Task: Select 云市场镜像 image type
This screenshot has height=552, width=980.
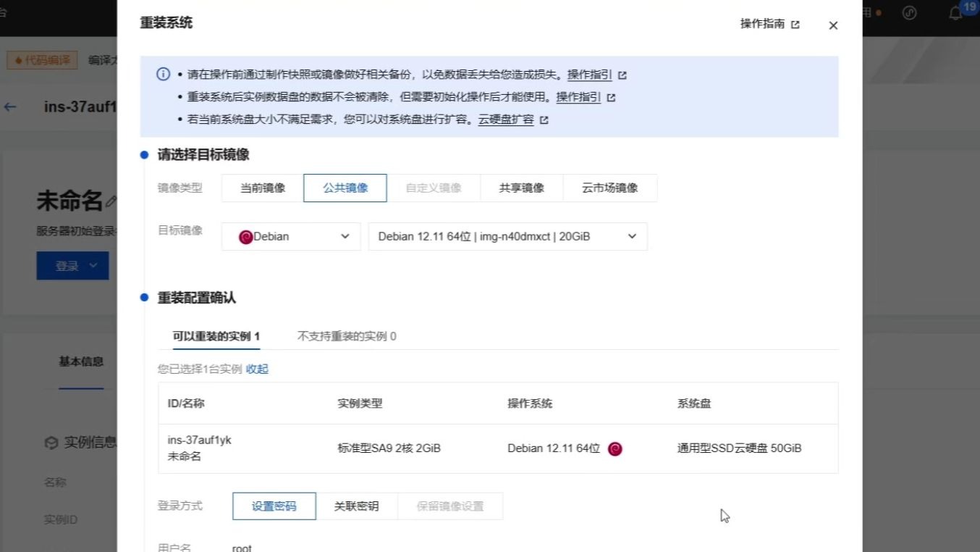Action: click(x=610, y=188)
